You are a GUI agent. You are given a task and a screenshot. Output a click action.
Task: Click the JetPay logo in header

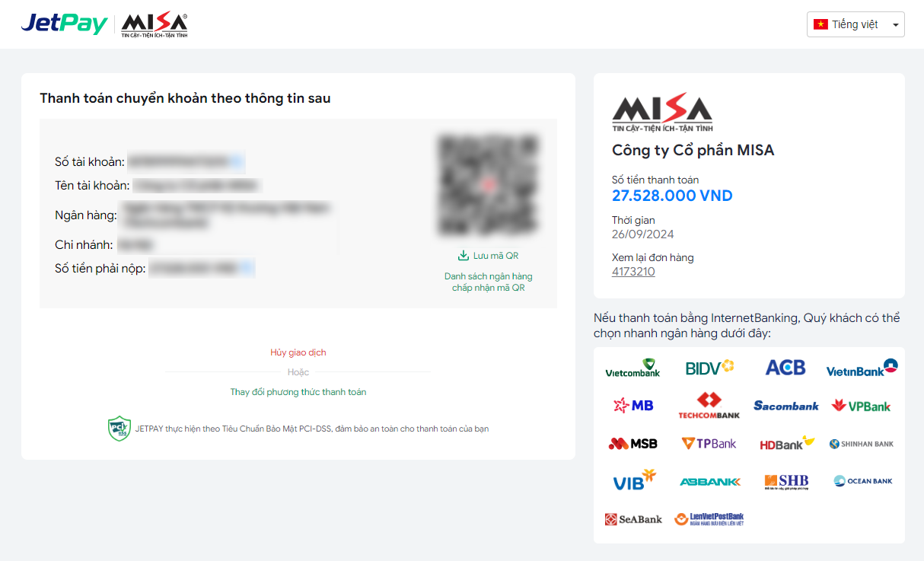(x=64, y=24)
